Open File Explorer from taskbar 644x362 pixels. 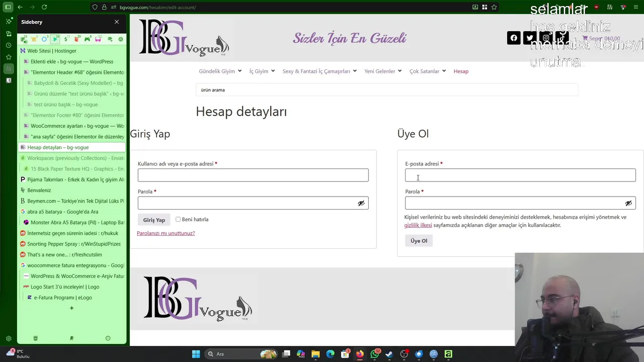(x=315, y=354)
